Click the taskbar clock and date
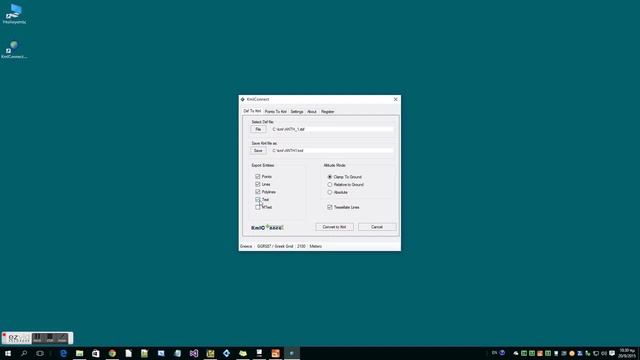The height and width of the screenshot is (360, 640). (x=627, y=353)
